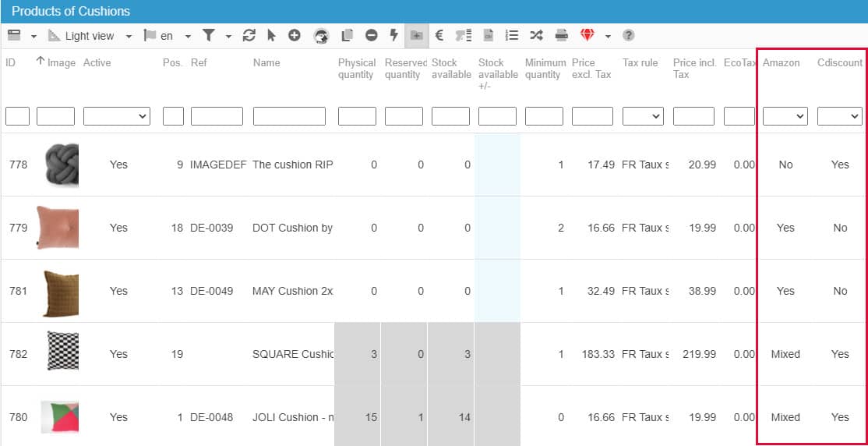Viewport: 868px width, 446px height.
Task: Open the dropdown arrow beside the grid layout icon
Action: [x=34, y=37]
